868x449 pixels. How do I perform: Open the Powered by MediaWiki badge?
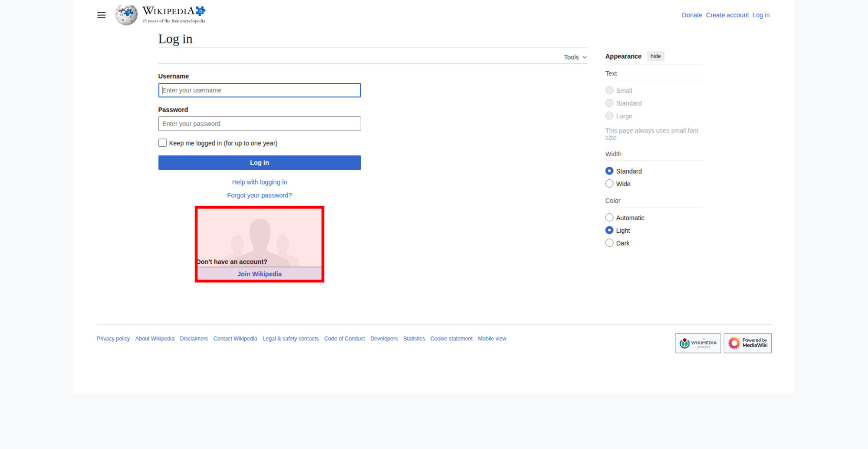coord(747,343)
